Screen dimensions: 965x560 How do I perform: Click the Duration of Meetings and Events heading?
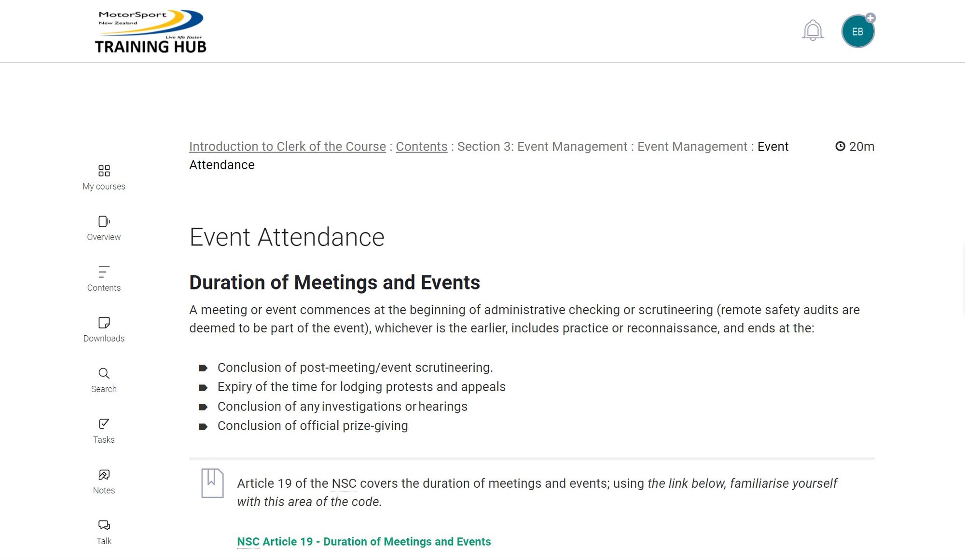tap(334, 283)
